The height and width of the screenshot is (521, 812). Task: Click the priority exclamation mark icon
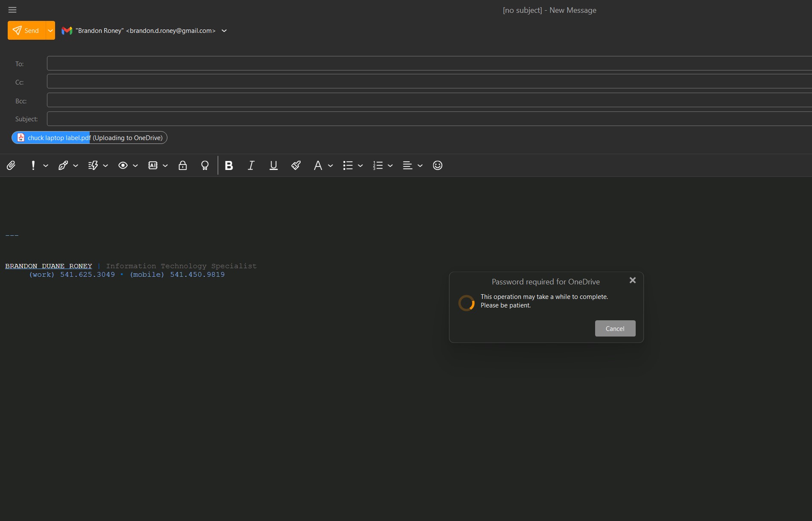coord(33,166)
